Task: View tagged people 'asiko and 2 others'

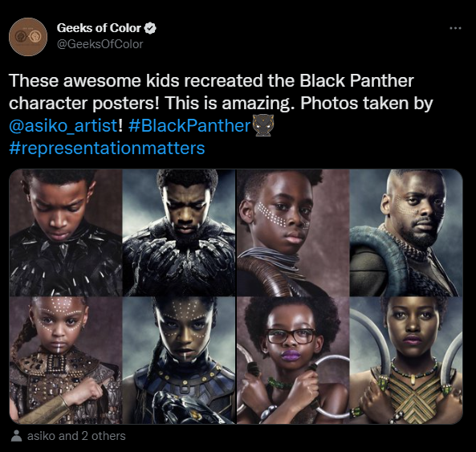Action: [76, 436]
